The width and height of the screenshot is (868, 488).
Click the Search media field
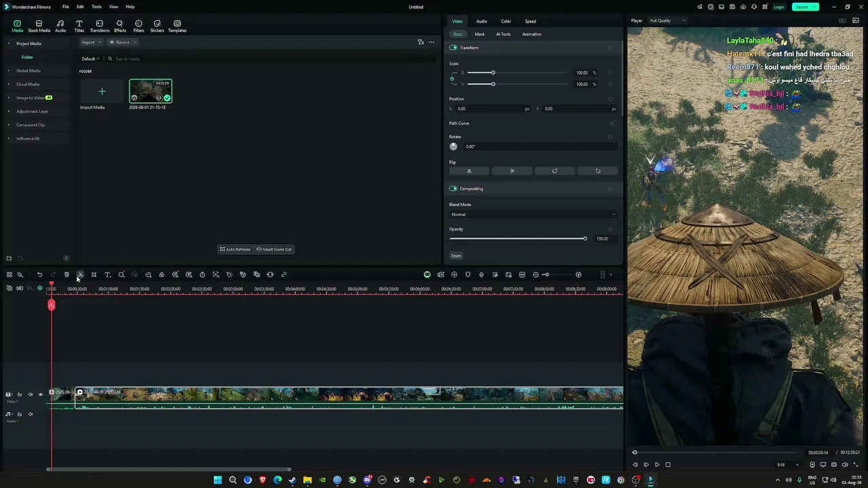pyautogui.click(x=271, y=59)
